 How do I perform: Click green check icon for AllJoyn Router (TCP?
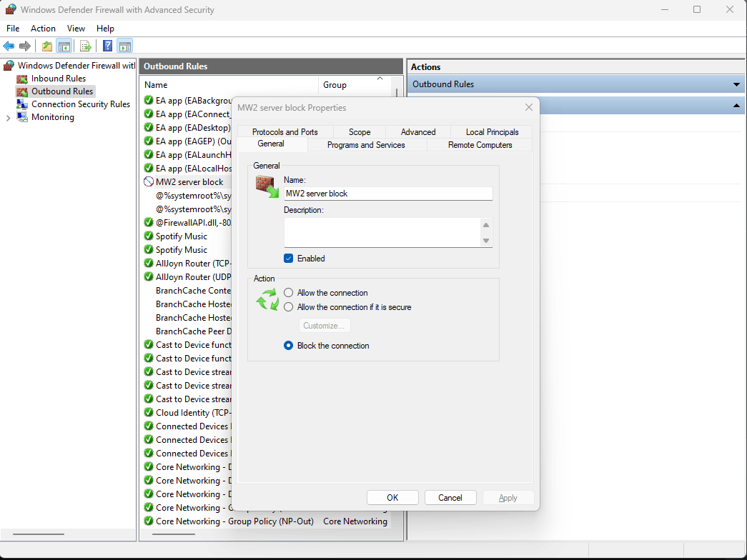click(x=149, y=264)
